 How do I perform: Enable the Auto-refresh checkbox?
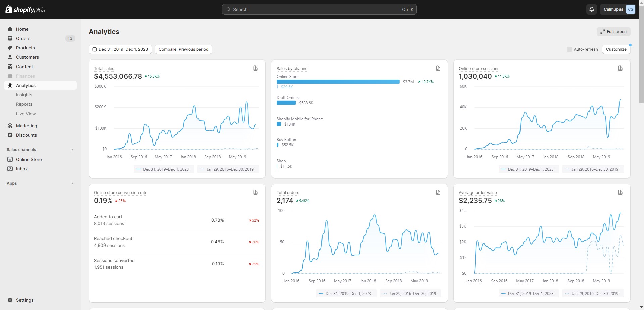tap(569, 49)
